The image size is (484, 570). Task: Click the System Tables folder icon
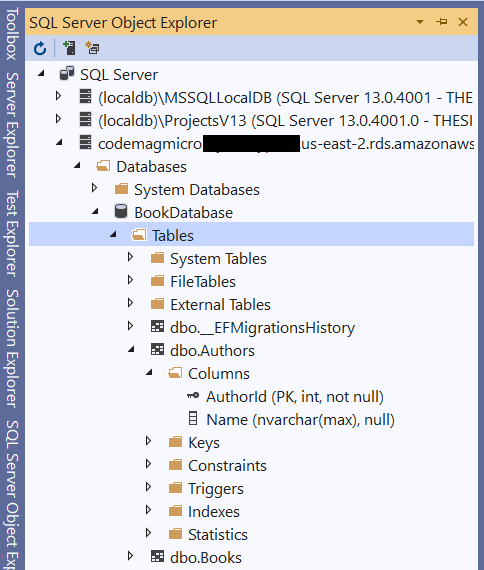pyautogui.click(x=157, y=258)
